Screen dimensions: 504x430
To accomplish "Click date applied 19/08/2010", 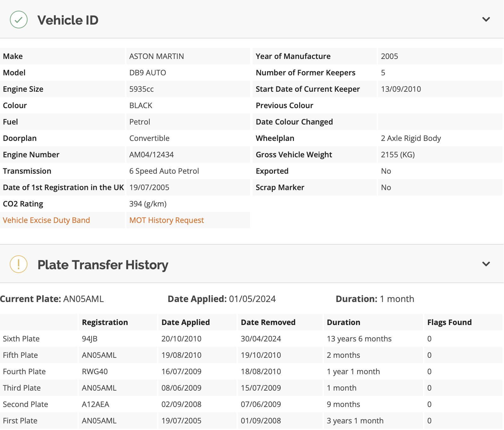I will tap(181, 355).
